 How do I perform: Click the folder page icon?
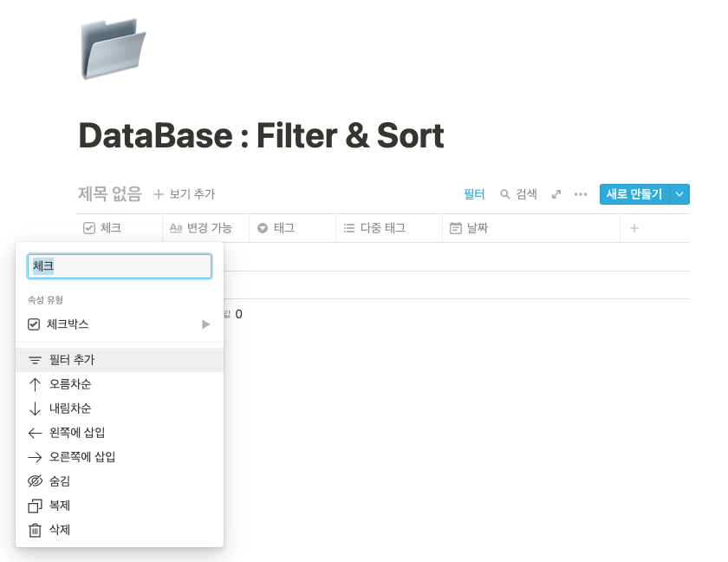113,49
